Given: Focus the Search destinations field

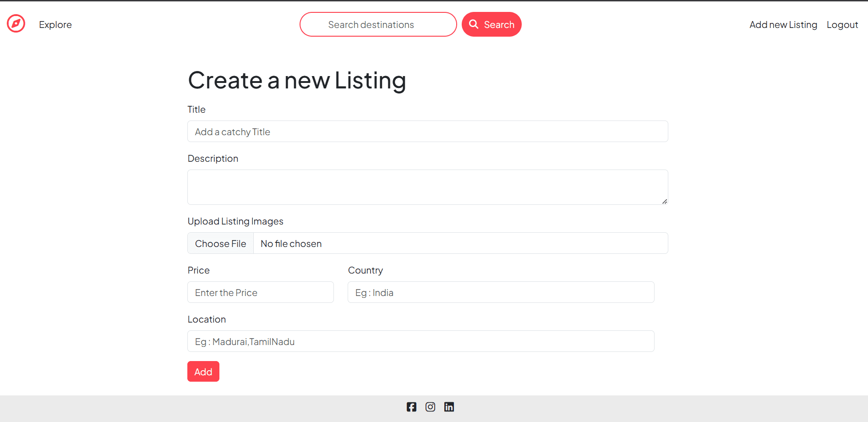Looking at the screenshot, I should click(378, 24).
